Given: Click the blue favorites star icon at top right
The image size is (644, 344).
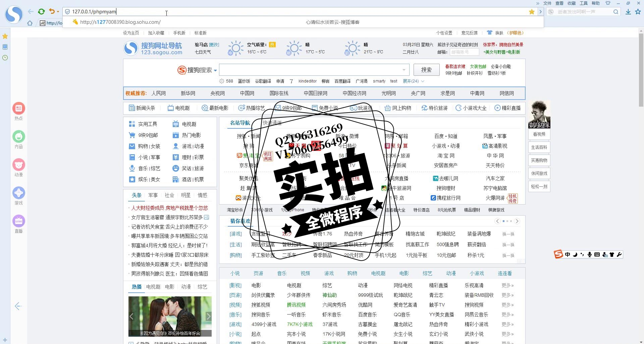Looking at the screenshot, I should (x=638, y=12).
